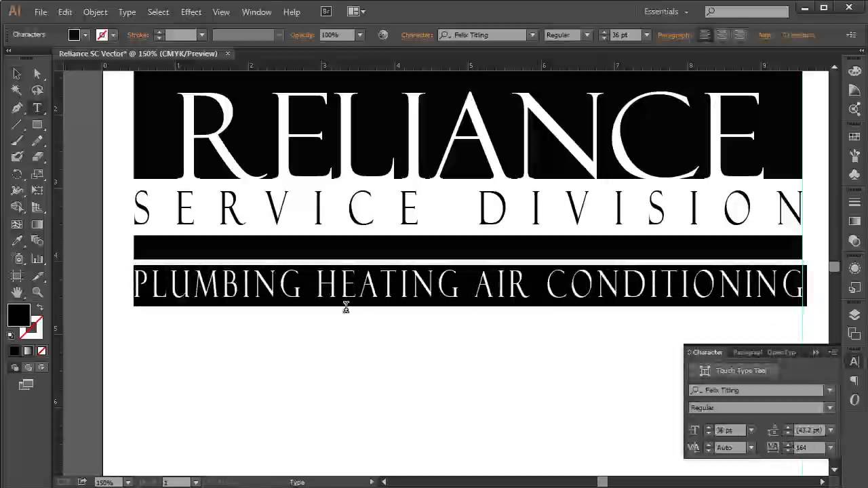Screen dimensions: 868x488
Task: Open the File menu
Action: (x=41, y=12)
